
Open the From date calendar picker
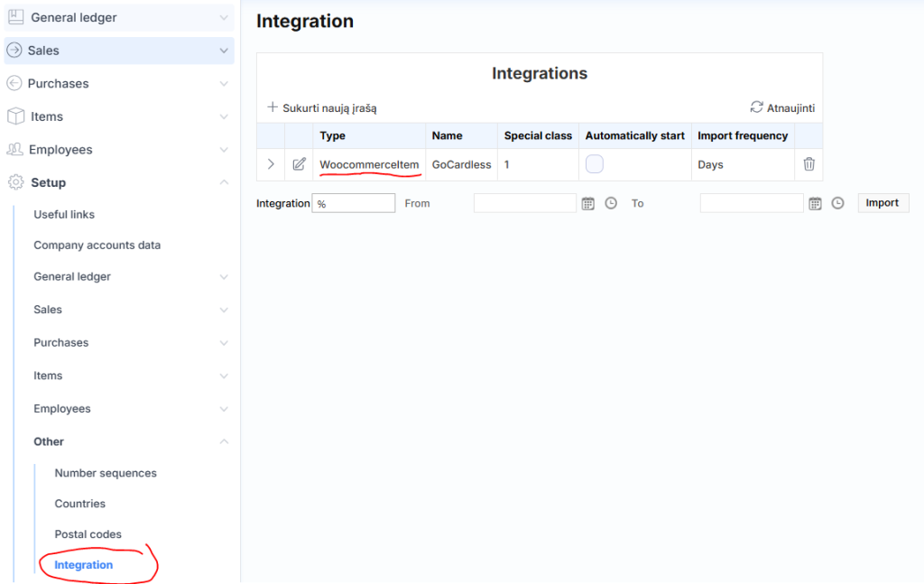pos(588,204)
